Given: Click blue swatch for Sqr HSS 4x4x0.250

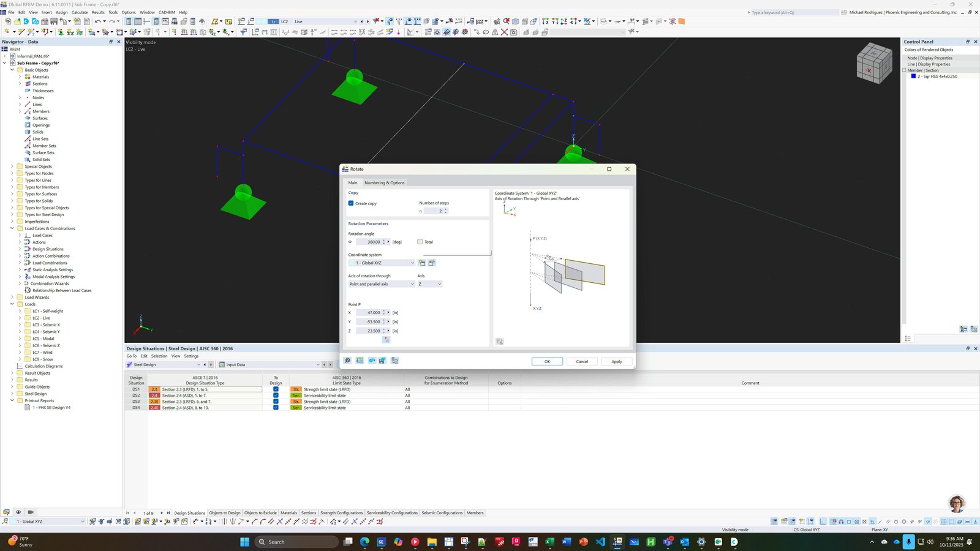Looking at the screenshot, I should click(x=913, y=77).
